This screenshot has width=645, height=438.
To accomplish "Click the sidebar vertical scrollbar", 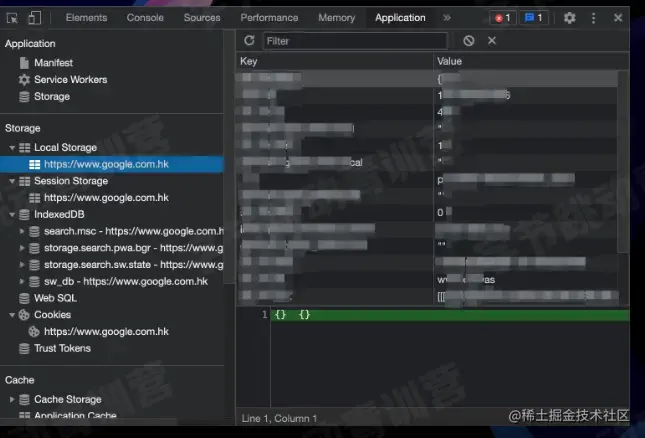I will pos(229,156).
